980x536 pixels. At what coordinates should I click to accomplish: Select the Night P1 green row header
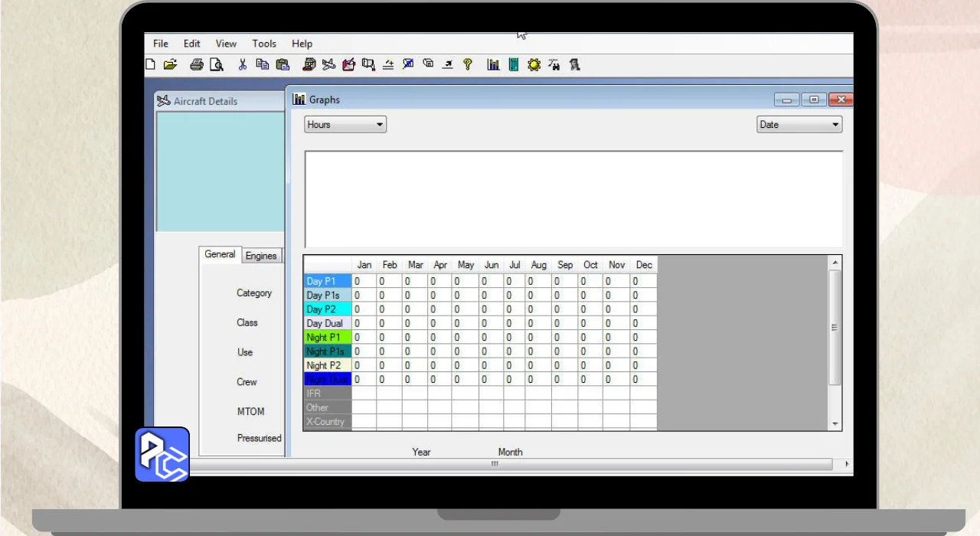[x=328, y=337]
